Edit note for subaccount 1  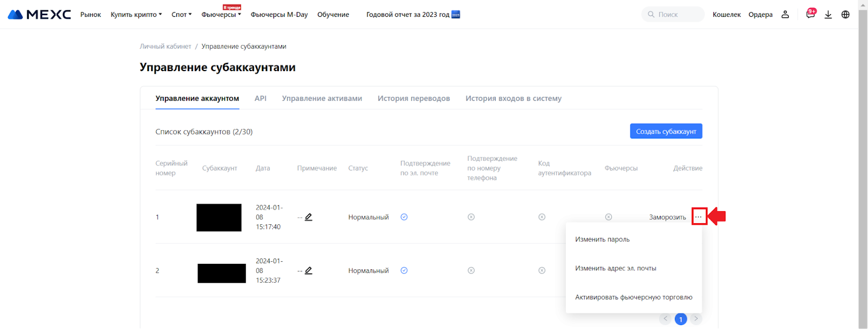click(x=309, y=217)
